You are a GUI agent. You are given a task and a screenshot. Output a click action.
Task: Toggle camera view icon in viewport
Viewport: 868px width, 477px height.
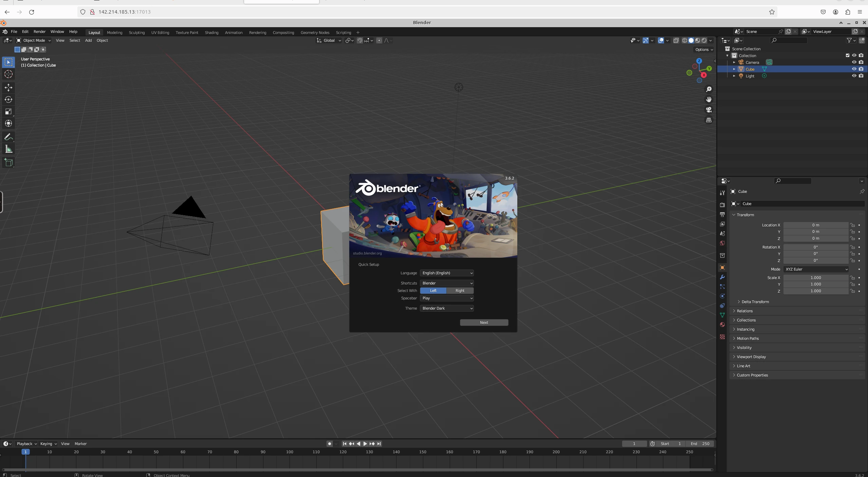[x=709, y=110]
